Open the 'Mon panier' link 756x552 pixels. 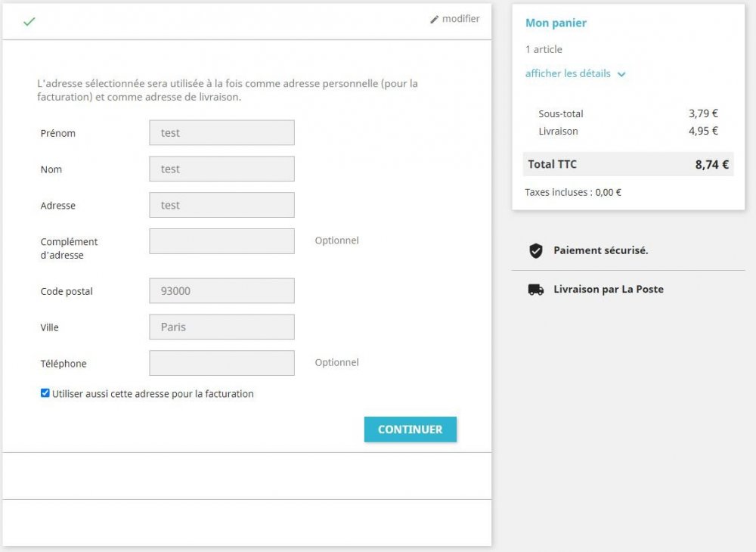[x=556, y=23]
